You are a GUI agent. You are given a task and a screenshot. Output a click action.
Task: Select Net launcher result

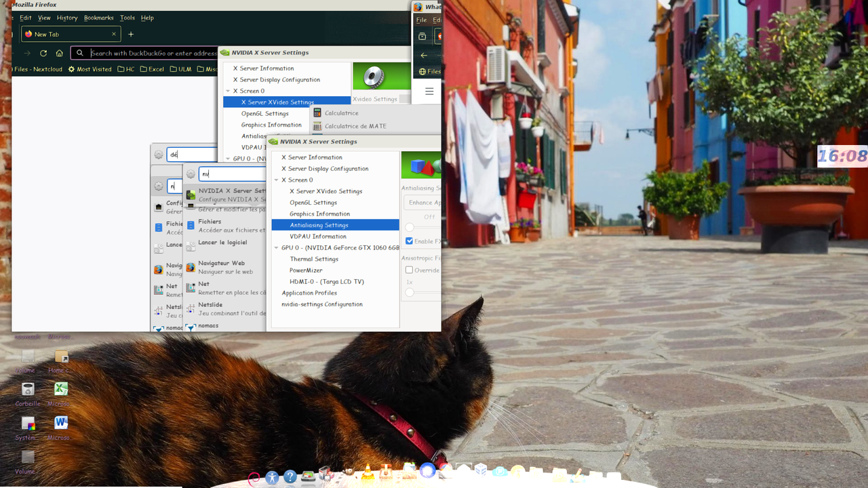[225, 288]
